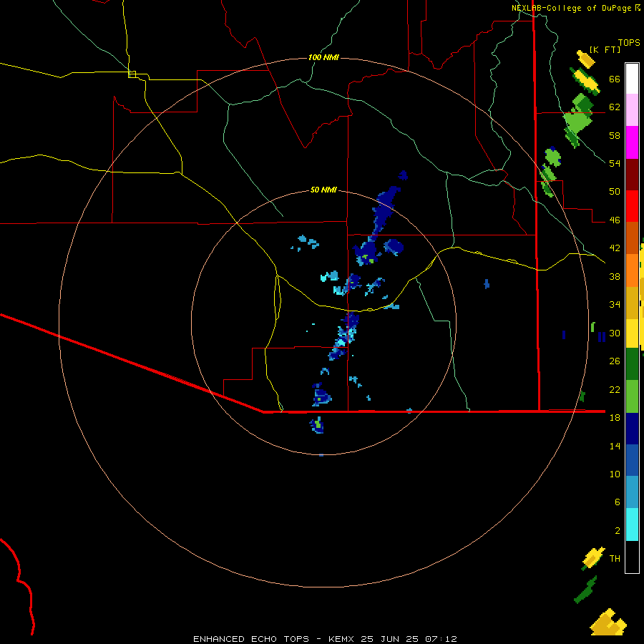This screenshot has height=644, width=644.
Task: Click the '66' legend scale value
Action: [615, 79]
